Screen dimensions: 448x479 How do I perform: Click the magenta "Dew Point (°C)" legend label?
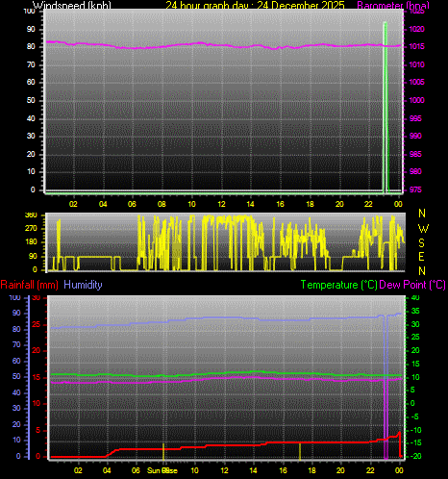(412, 285)
